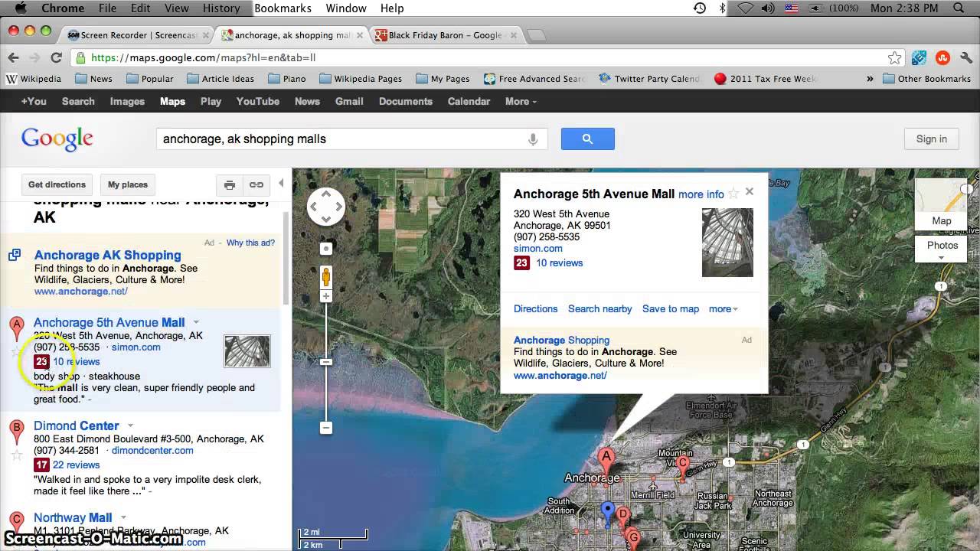Click the Get directions button
This screenshot has width=980, height=551.
pos(57,184)
